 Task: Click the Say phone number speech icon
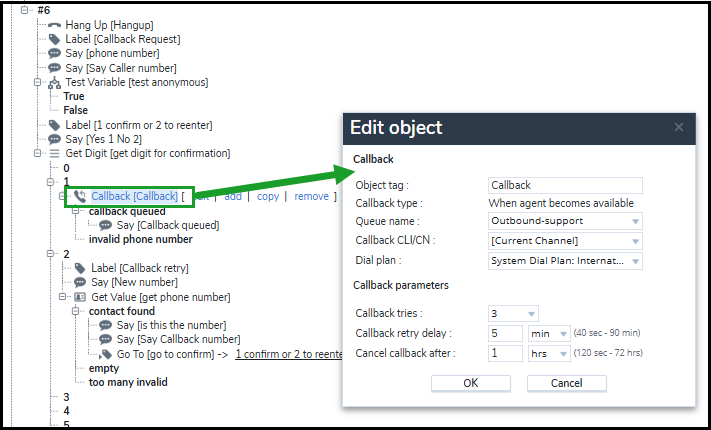[54, 54]
